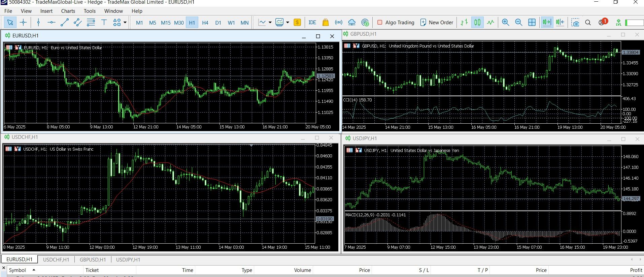644x277 pixels.
Task: Switch to the M30 timeframe
Action: [179, 23]
